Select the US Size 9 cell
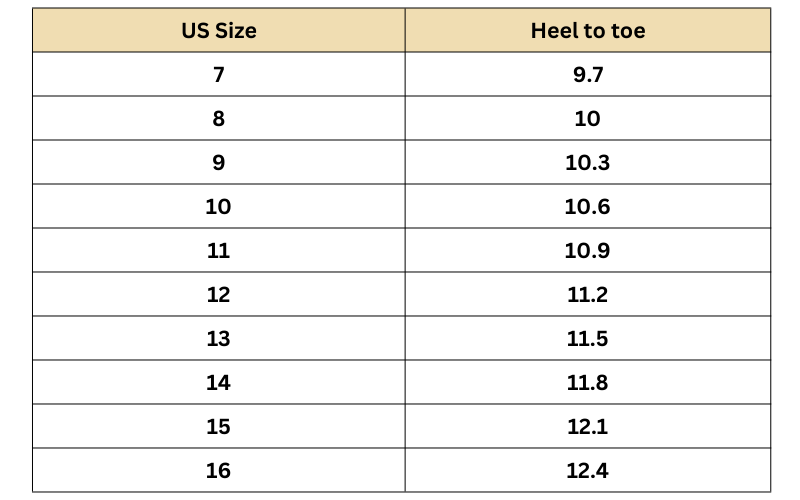 tap(218, 163)
